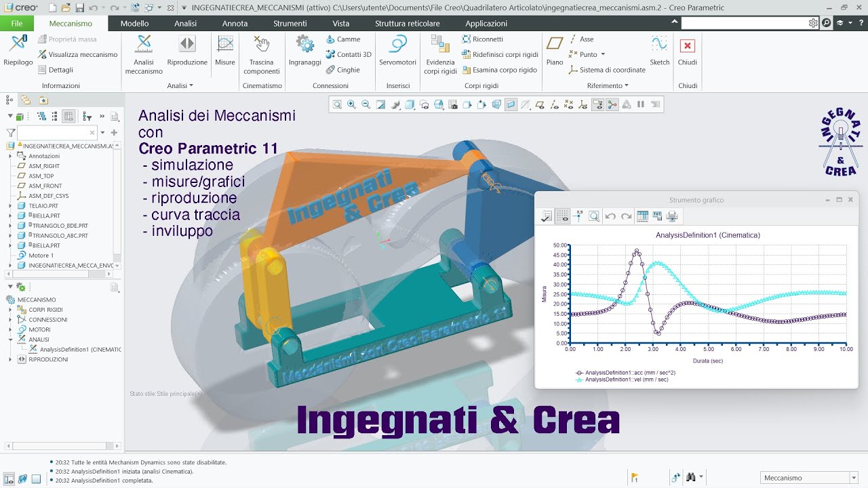The image size is (868, 488).
Task: Open the graph settings checklist icon
Action: 546,216
